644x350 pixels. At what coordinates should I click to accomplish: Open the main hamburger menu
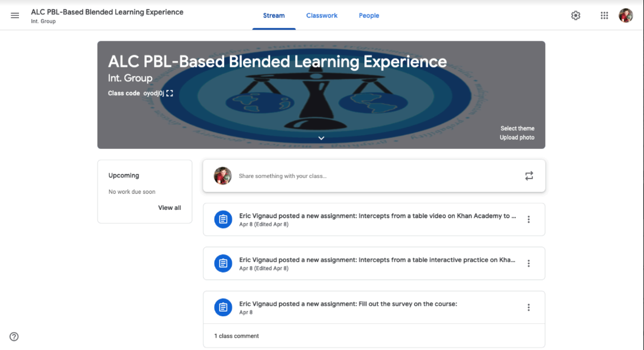pyautogui.click(x=15, y=15)
